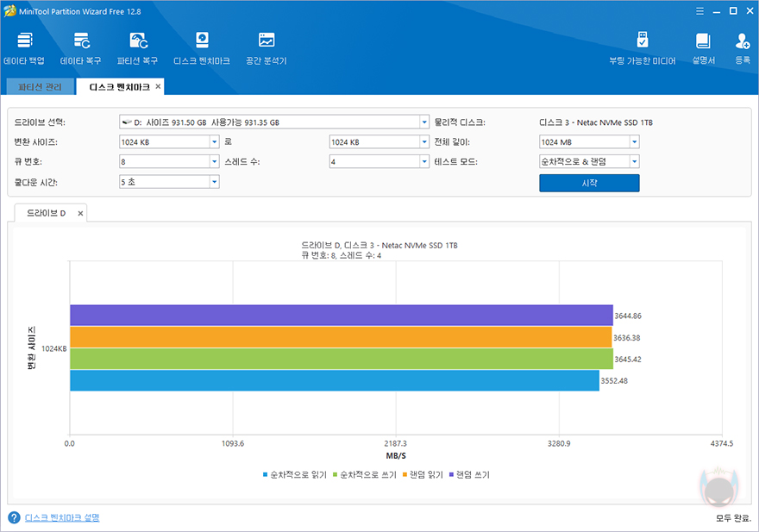Click the MB/S axis title

pos(396,456)
